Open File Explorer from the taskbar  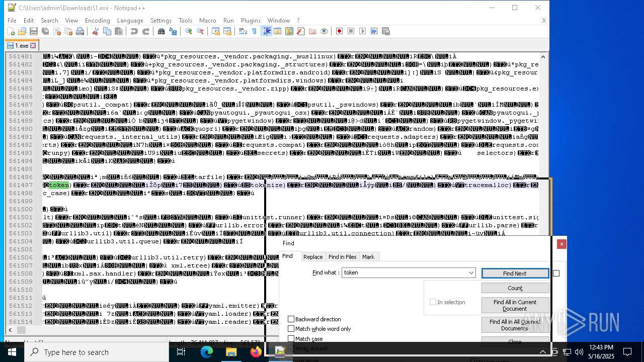pyautogui.click(x=231, y=352)
